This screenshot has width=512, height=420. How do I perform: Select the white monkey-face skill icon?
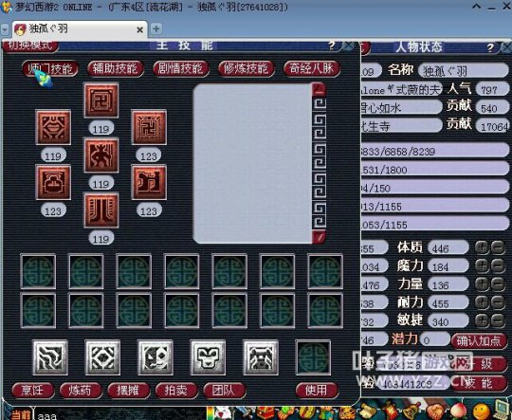(x=208, y=357)
